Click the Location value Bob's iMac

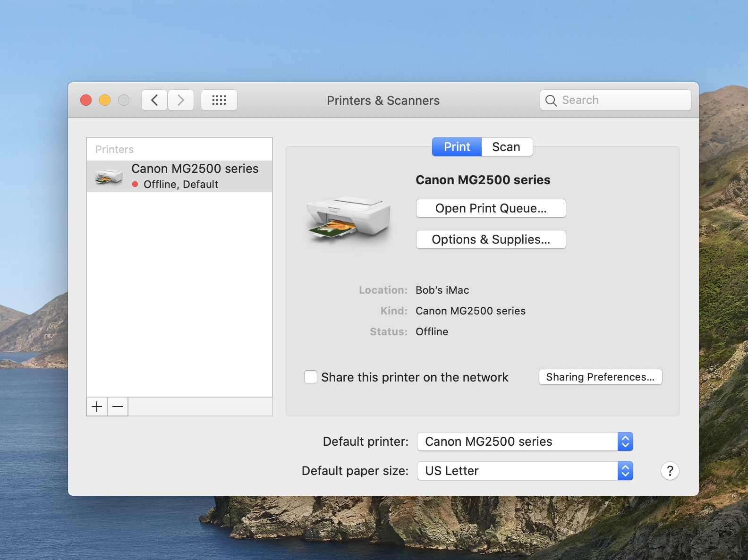(x=442, y=290)
